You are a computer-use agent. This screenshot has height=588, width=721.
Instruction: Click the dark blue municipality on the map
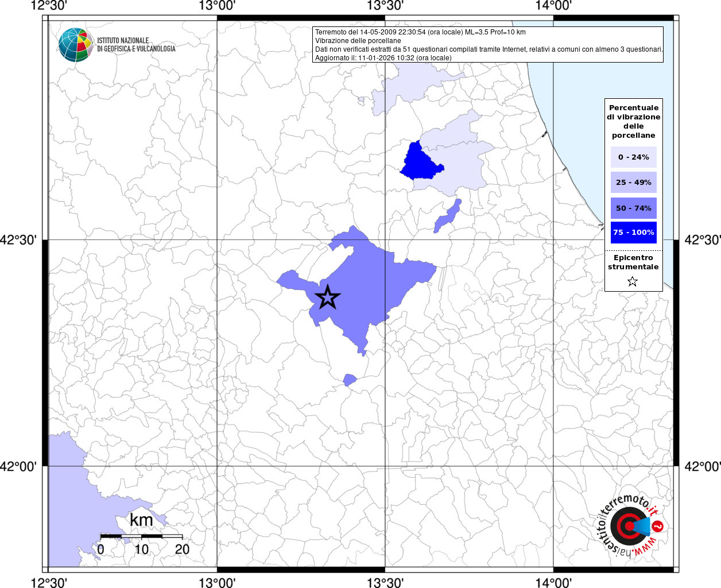click(420, 162)
